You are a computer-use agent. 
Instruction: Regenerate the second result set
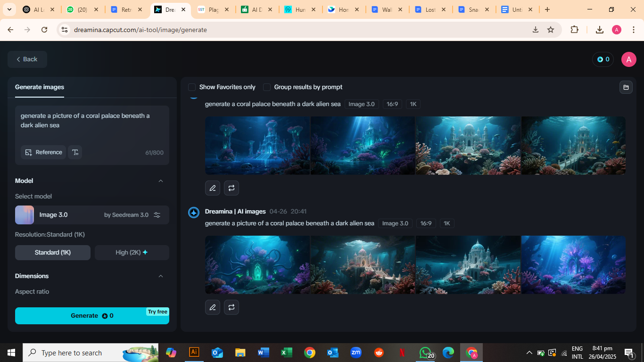coord(231,307)
